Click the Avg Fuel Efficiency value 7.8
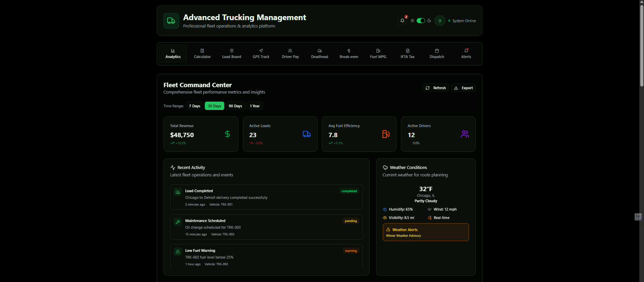This screenshot has width=644, height=282. click(333, 135)
